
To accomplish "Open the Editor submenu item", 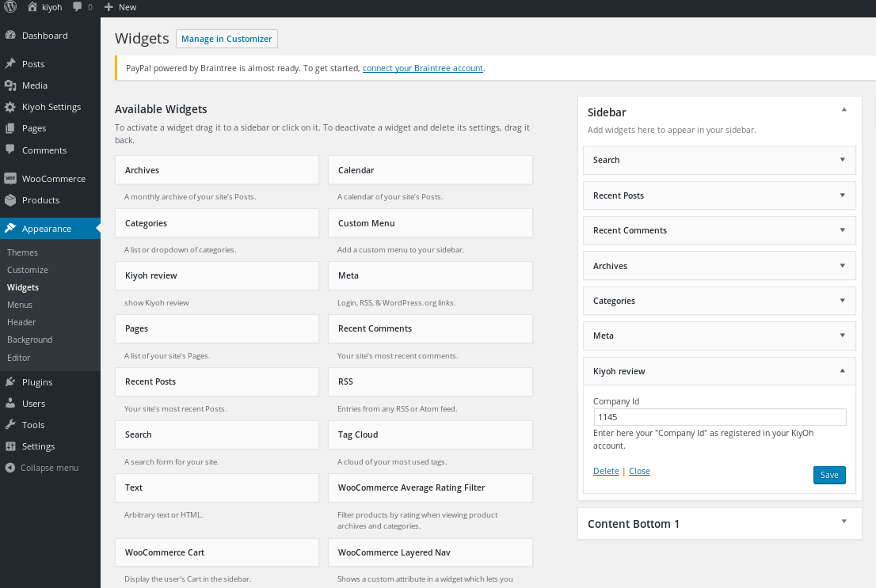I will tap(18, 358).
